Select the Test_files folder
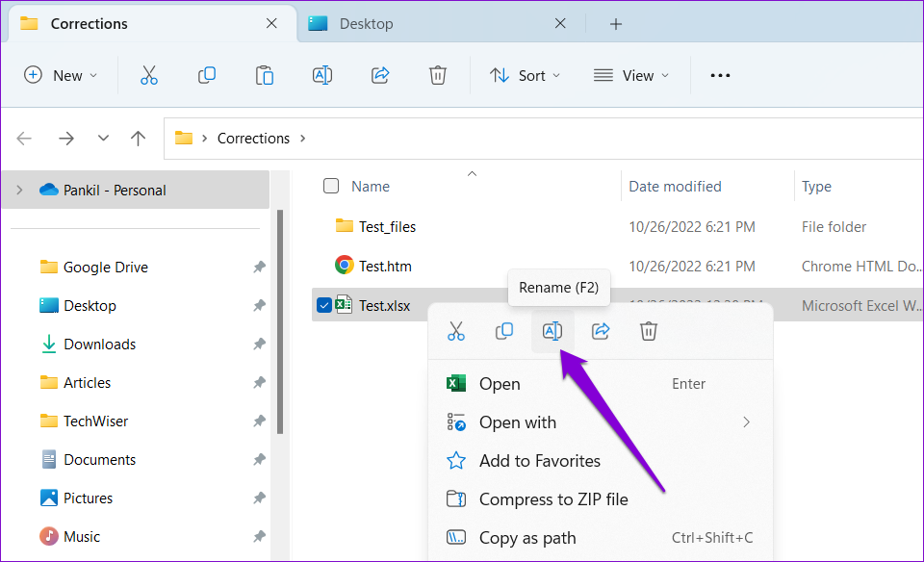The height and width of the screenshot is (562, 924). (387, 227)
